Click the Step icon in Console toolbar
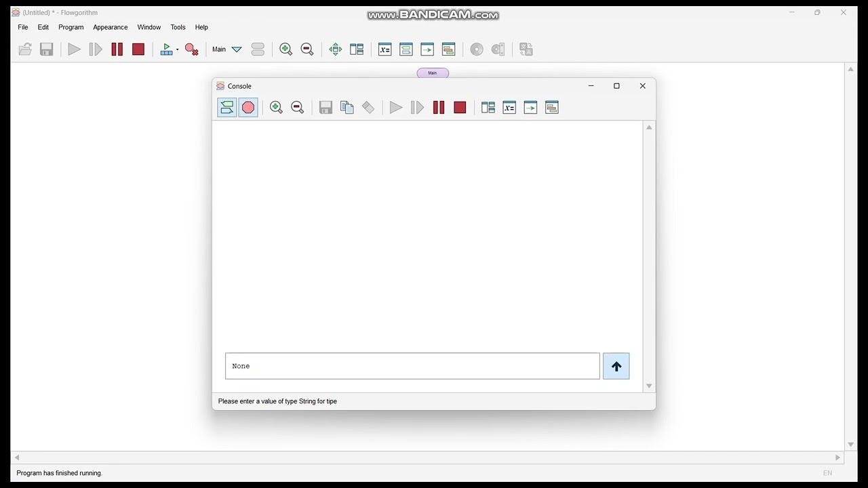Screen dimensions: 868x488 coord(418,107)
